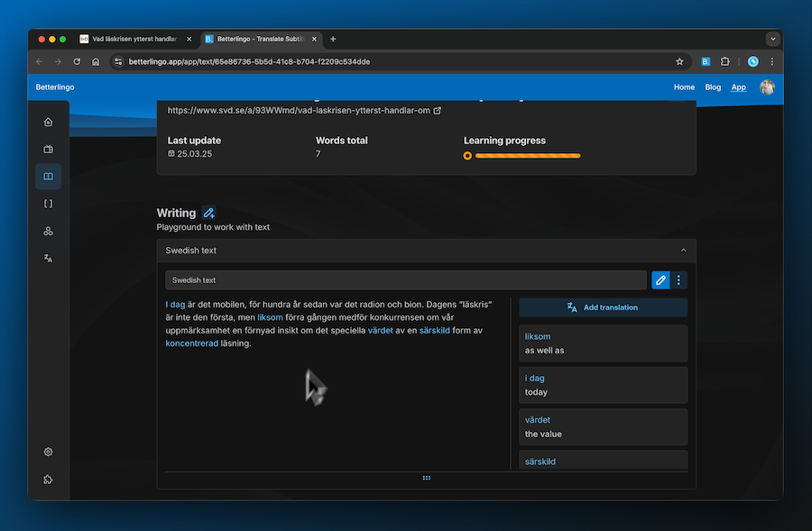Screen dimensions: 812x531
Task: Click the browser Back arrow
Action: [x=40, y=61]
